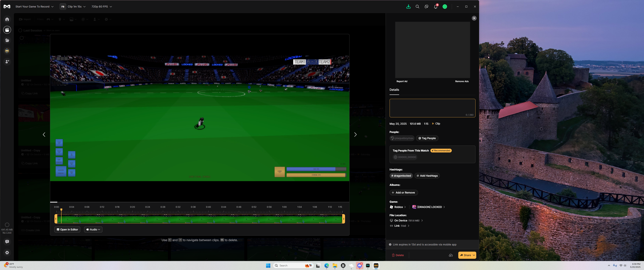Screen dimensions: 644x270
Task: Upload clip using the cloud icon
Action: [x=450, y=255]
